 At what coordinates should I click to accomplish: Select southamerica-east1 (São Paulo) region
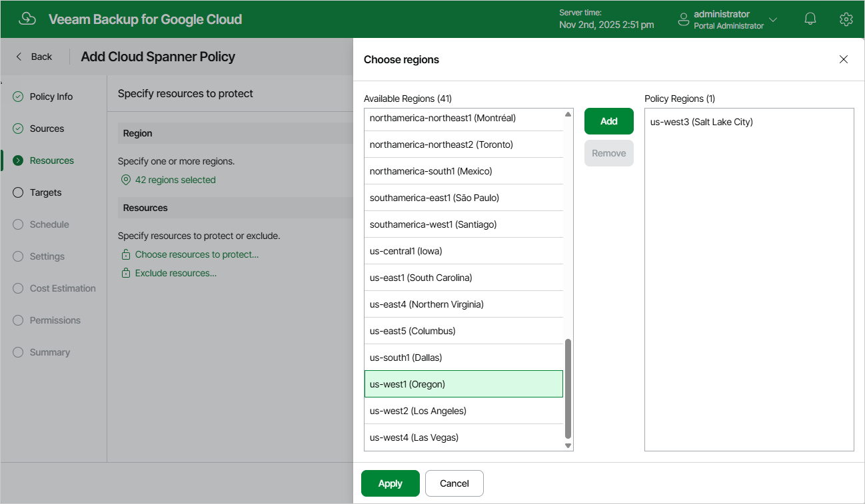464,198
